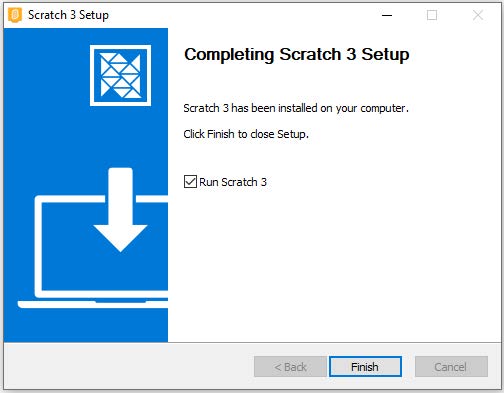Minimize the Scratch 3 Setup window

tap(387, 15)
